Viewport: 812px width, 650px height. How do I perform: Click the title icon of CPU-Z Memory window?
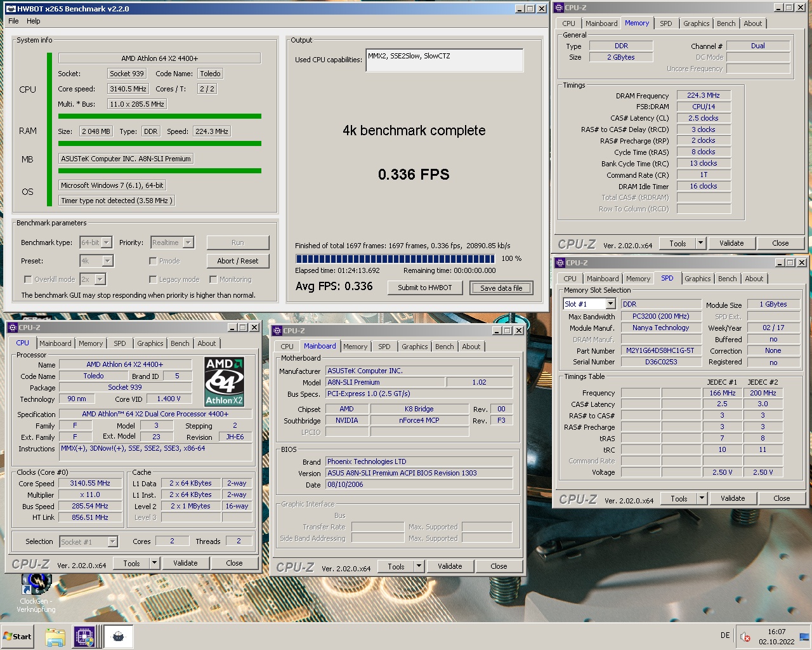pyautogui.click(x=560, y=8)
